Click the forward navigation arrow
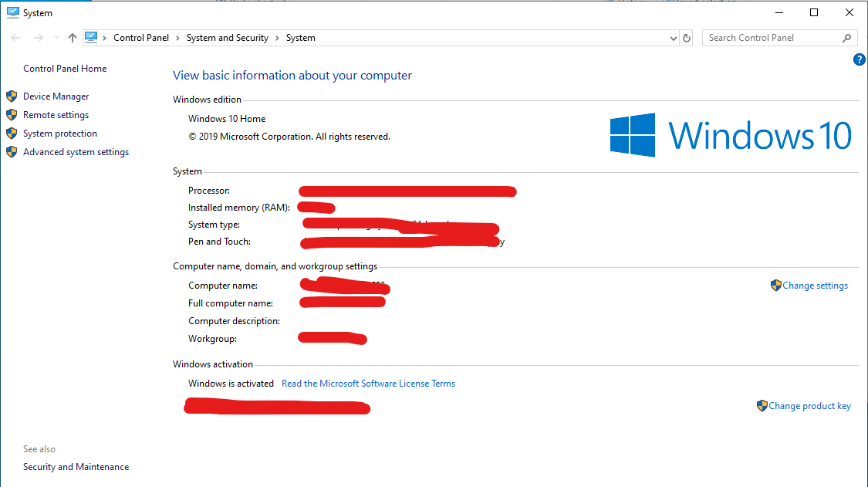The height and width of the screenshot is (487, 868). tap(39, 38)
